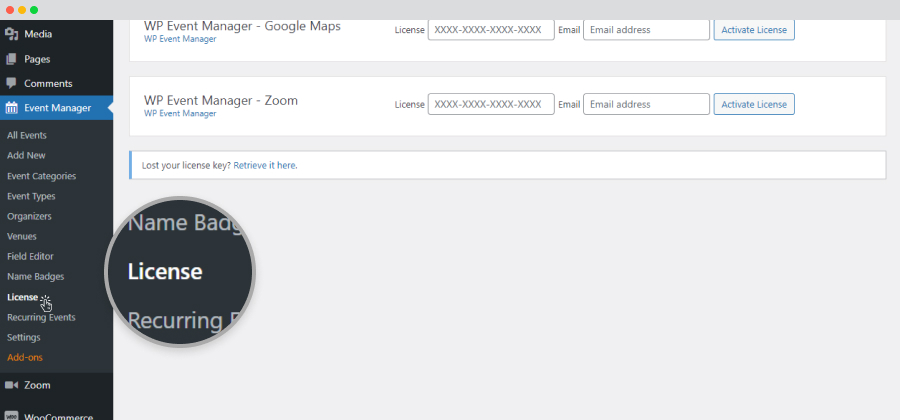Click WP Event Manager link under Google Maps
The height and width of the screenshot is (420, 900).
click(180, 39)
